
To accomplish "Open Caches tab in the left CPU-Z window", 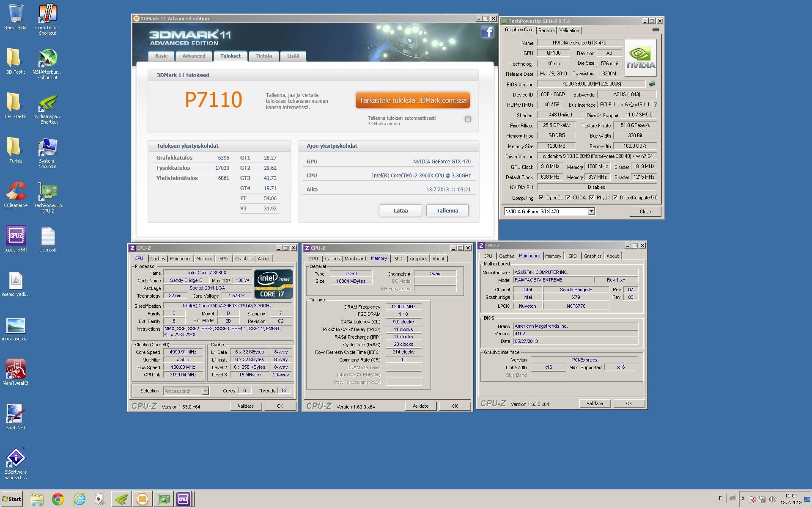I will (x=157, y=259).
